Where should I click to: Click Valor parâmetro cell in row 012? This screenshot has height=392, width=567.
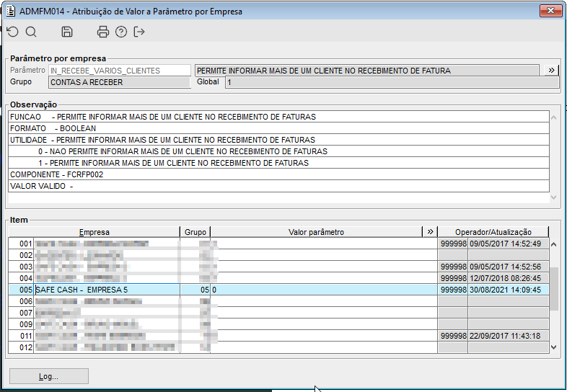pos(324,347)
